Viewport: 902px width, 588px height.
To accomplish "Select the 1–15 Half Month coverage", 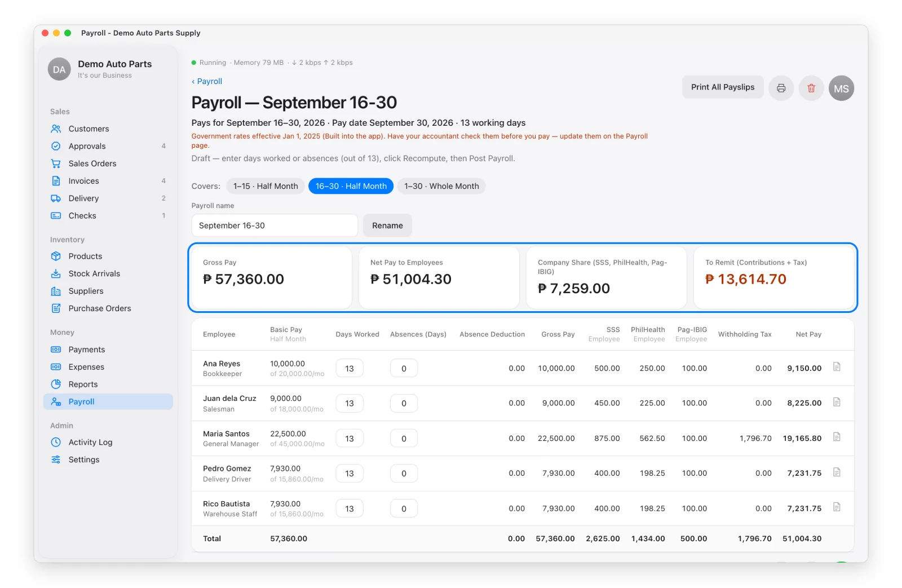I will [x=266, y=186].
